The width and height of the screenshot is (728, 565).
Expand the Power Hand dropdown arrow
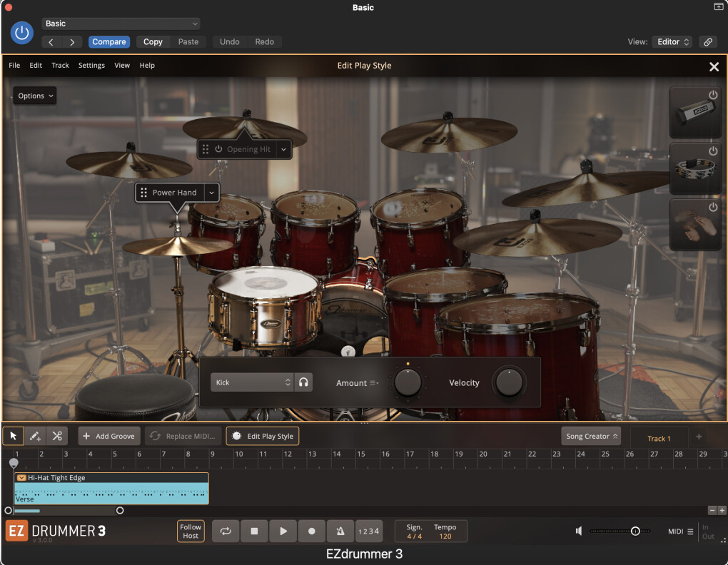[x=211, y=193]
